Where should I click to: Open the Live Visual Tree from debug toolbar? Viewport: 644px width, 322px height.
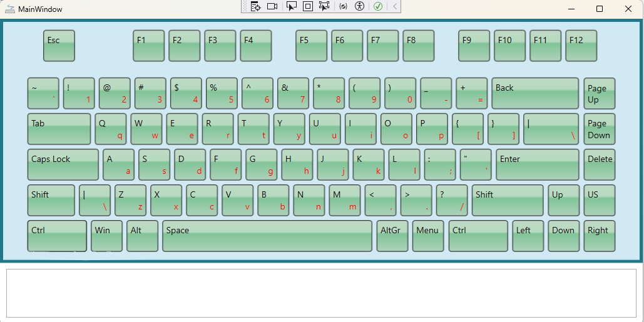(x=255, y=6)
